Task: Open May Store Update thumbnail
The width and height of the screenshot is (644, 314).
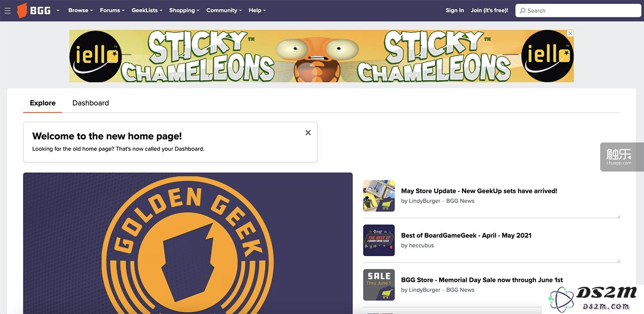Action: tap(379, 196)
